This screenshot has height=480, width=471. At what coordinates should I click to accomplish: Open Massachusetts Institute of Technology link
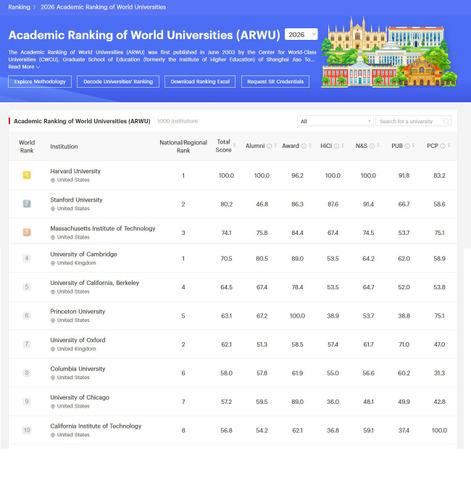point(103,228)
